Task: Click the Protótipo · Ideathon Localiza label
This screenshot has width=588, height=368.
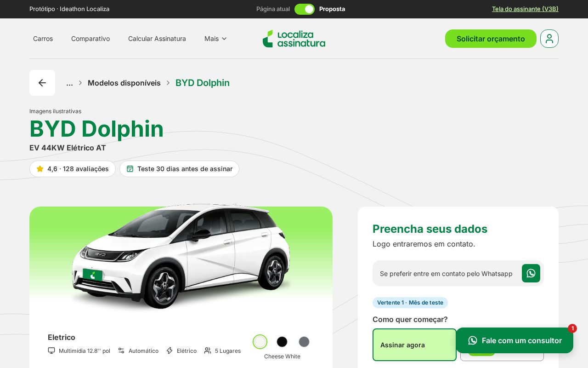Action: [69, 9]
